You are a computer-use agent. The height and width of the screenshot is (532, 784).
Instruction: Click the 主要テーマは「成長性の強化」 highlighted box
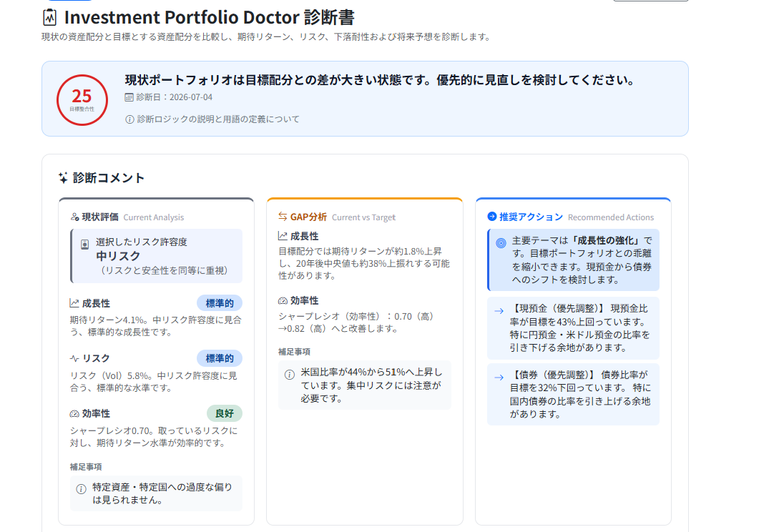pyautogui.click(x=573, y=260)
